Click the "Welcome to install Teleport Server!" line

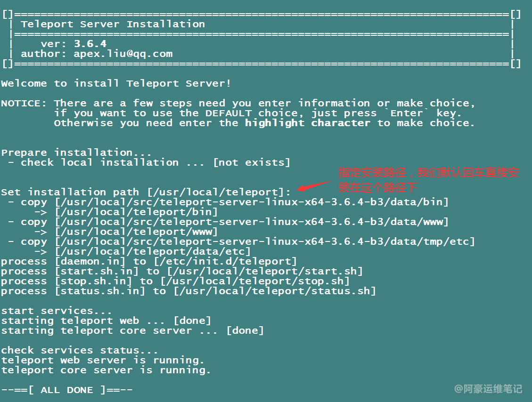(x=116, y=83)
